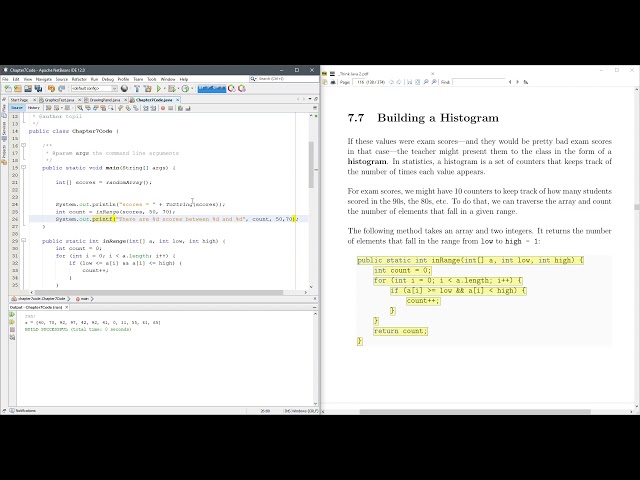Viewport: 640px width, 480px height.
Task: Click the globe browser icon in NetBeans toolbar
Action: click(x=124, y=89)
